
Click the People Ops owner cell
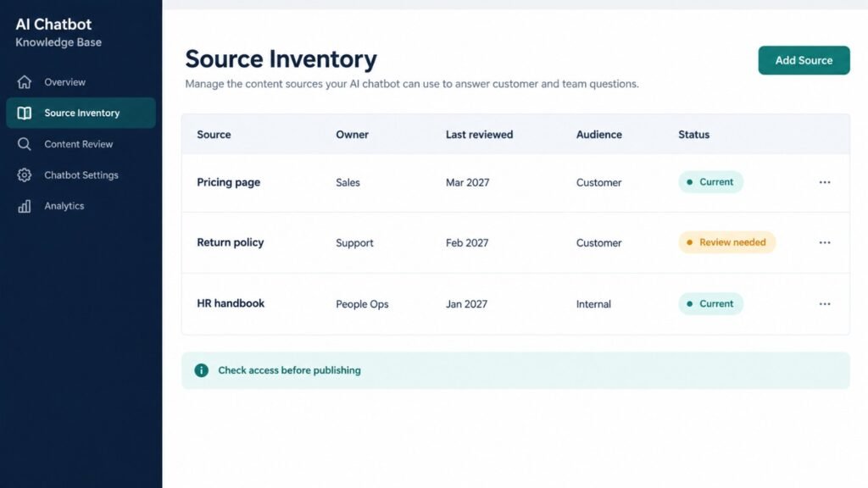click(362, 304)
